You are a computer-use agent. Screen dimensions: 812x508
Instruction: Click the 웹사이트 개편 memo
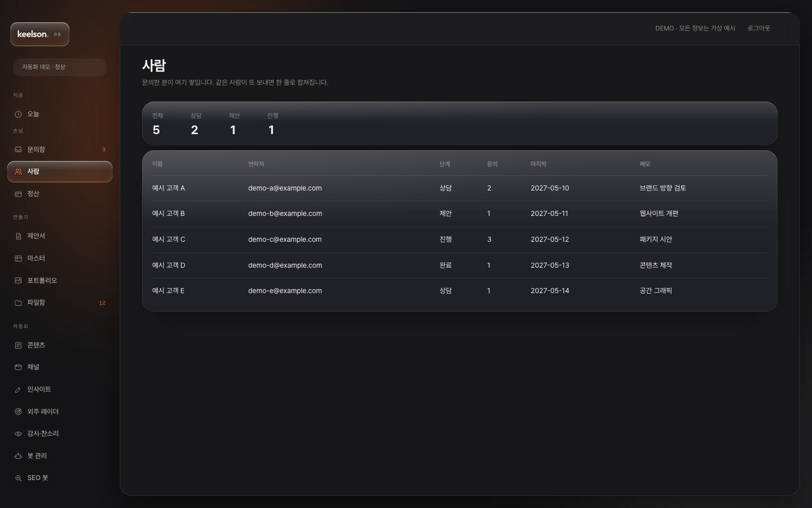click(x=659, y=214)
